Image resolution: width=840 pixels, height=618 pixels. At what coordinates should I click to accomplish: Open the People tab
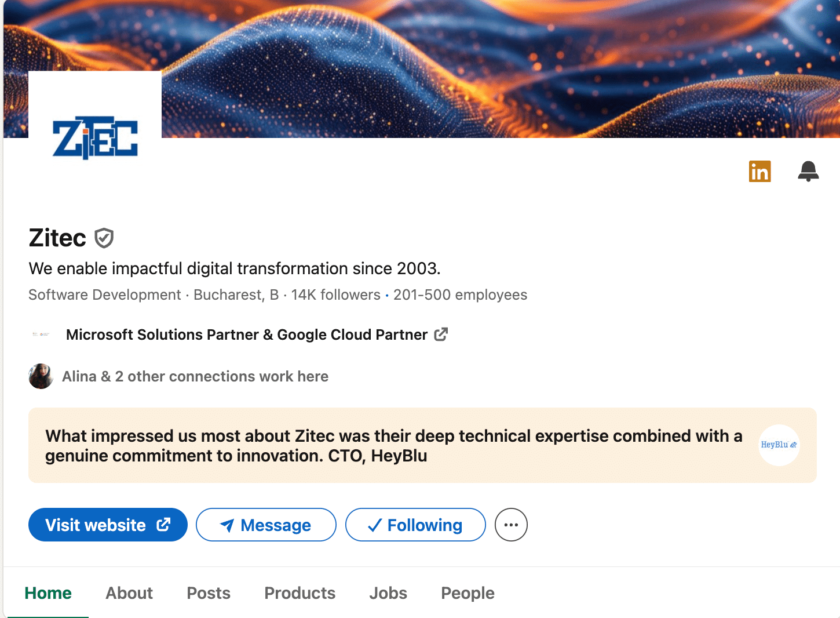tap(468, 593)
